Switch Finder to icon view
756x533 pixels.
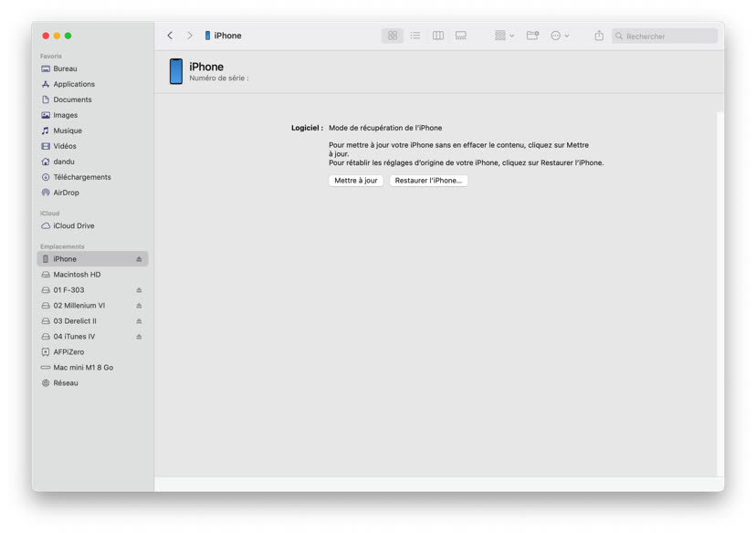(392, 35)
